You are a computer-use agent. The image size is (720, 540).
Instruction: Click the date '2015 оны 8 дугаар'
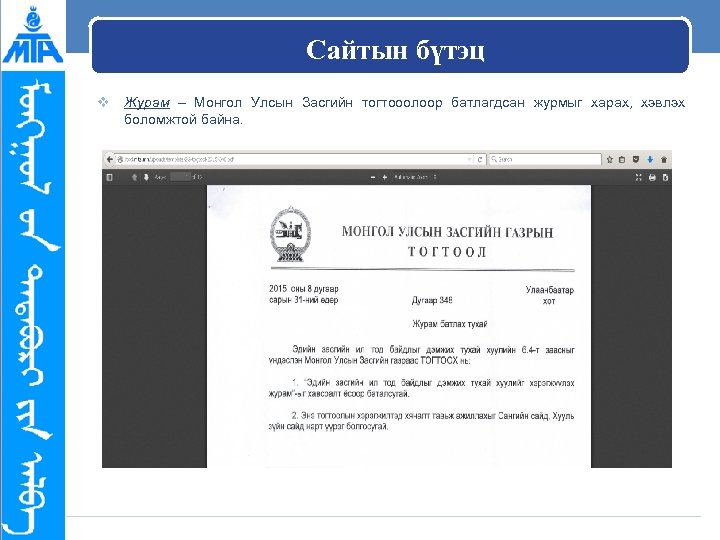304,289
